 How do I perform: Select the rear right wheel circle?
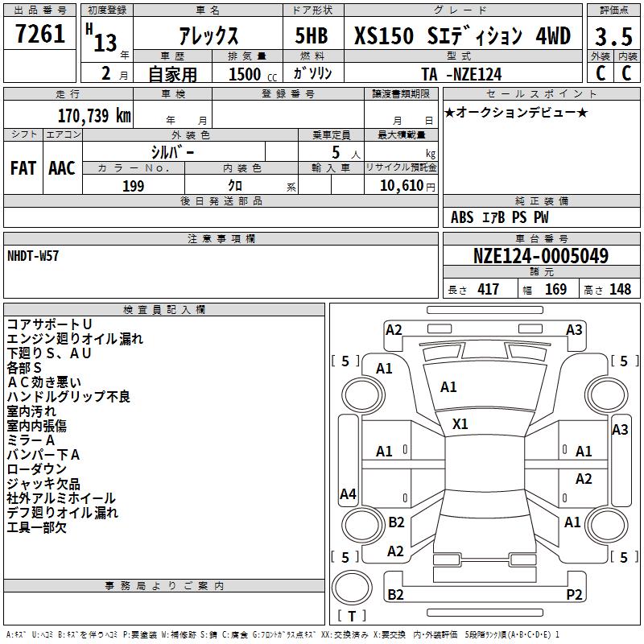click(606, 526)
